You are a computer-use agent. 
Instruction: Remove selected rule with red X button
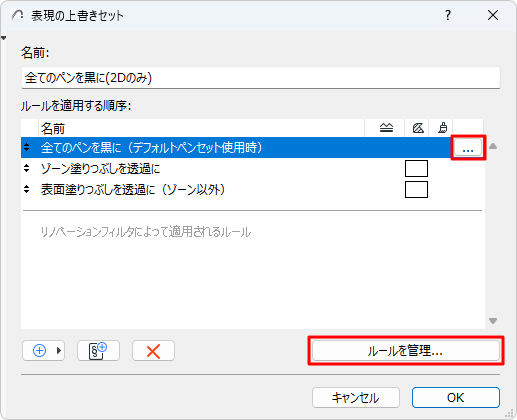pos(153,350)
